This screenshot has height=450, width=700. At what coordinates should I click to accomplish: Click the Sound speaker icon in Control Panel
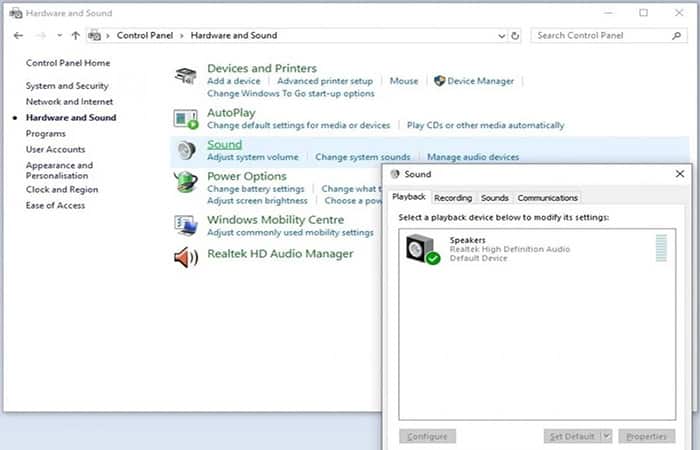(186, 150)
